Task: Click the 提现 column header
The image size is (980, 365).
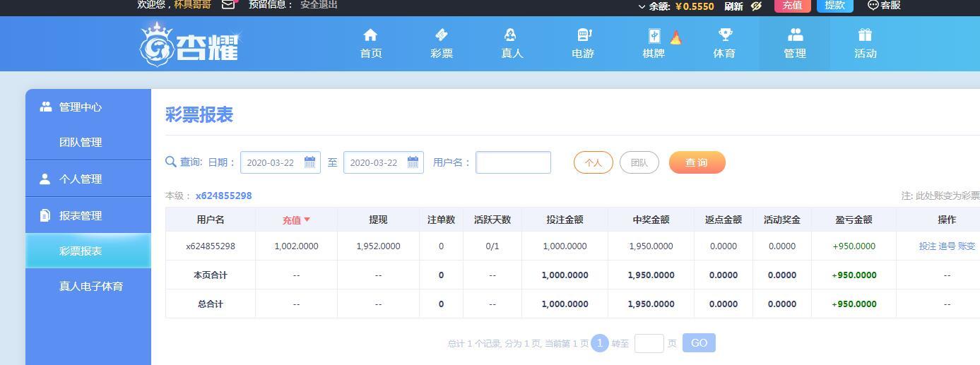Action: coord(378,220)
